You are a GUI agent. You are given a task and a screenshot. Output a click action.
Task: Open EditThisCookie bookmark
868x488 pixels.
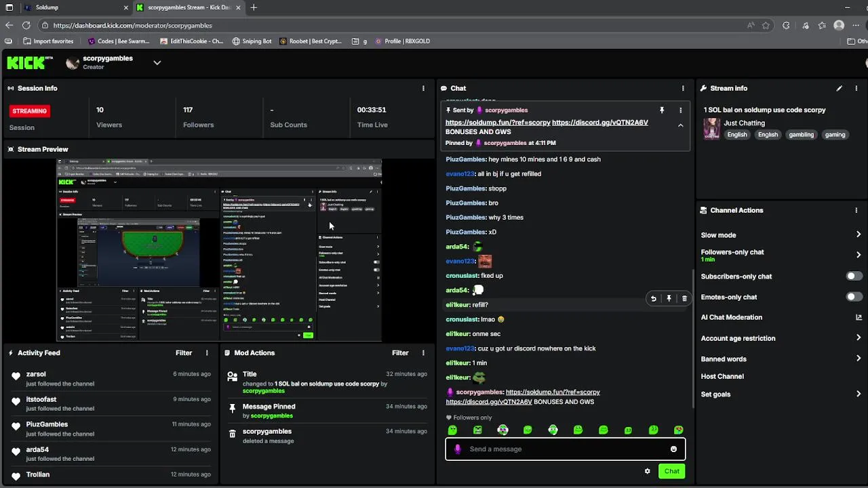click(191, 41)
